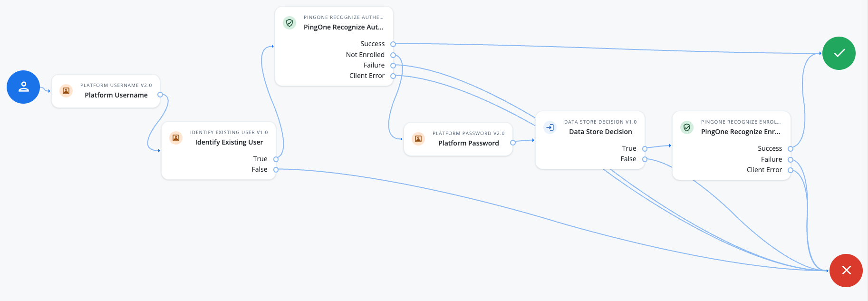This screenshot has width=868, height=301.
Task: Click the PINGONE RECOGNIZE ENROL... type label
Action: 741,122
